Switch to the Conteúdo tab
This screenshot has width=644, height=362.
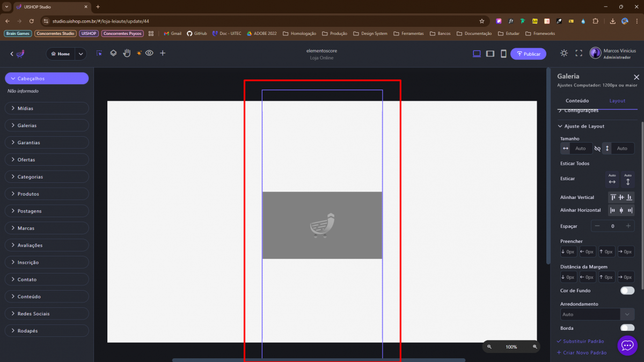point(577,101)
